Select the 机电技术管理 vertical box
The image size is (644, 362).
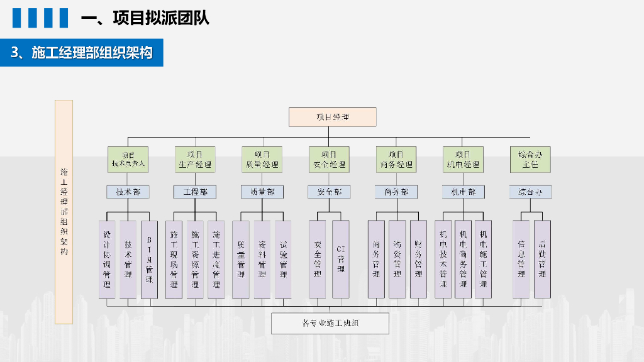tap(443, 260)
